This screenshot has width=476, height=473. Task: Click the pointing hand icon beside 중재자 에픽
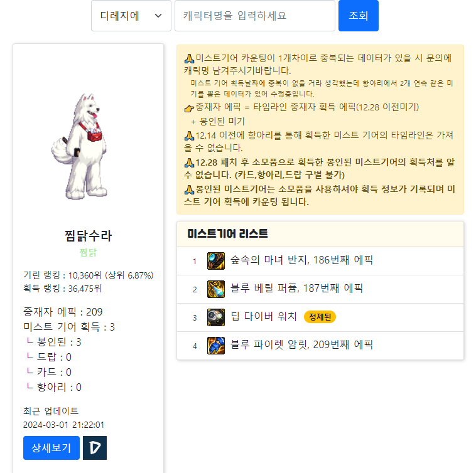click(189, 108)
